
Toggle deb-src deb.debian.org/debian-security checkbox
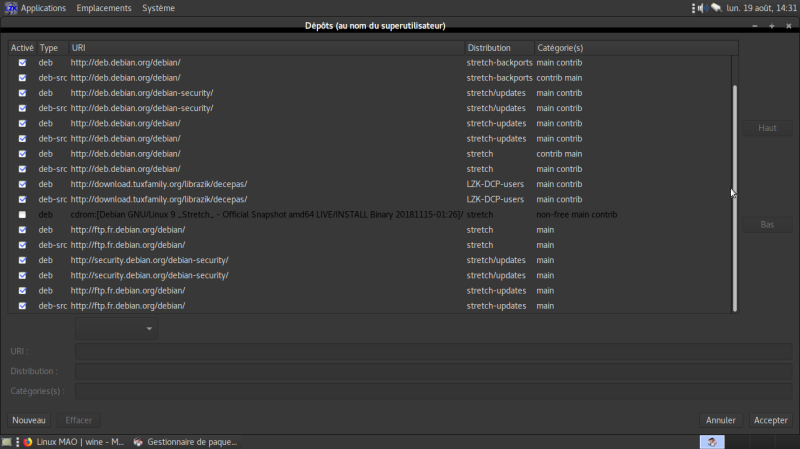22,108
